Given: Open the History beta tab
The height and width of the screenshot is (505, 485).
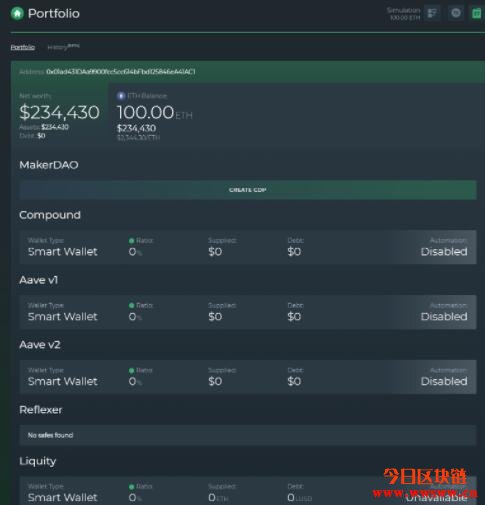Looking at the screenshot, I should point(63,47).
